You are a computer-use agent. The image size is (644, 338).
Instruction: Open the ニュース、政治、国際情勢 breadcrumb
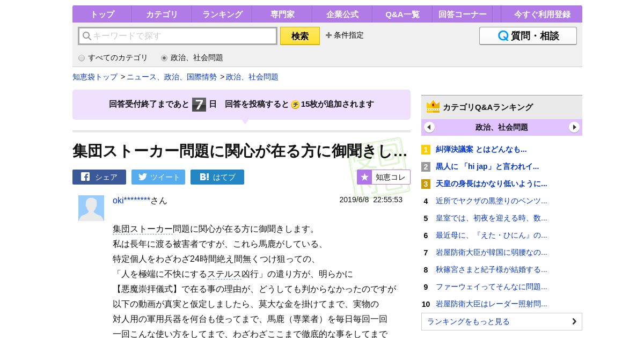point(172,77)
